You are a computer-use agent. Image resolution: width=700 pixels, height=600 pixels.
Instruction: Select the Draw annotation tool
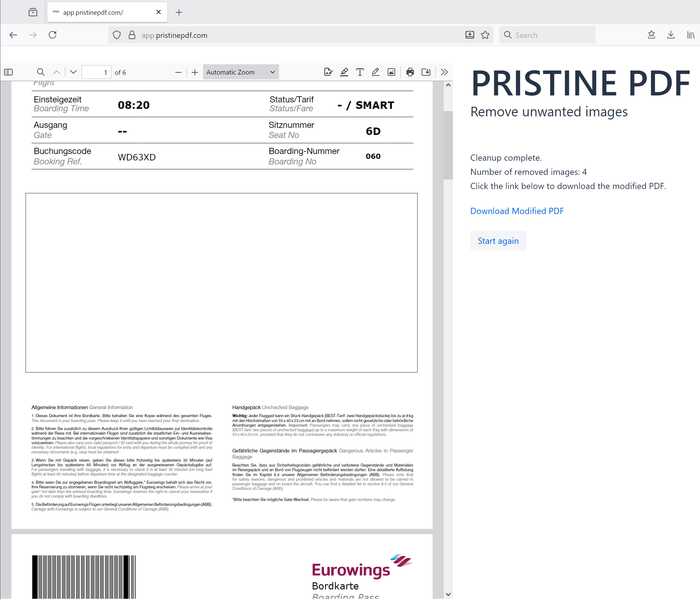(375, 72)
